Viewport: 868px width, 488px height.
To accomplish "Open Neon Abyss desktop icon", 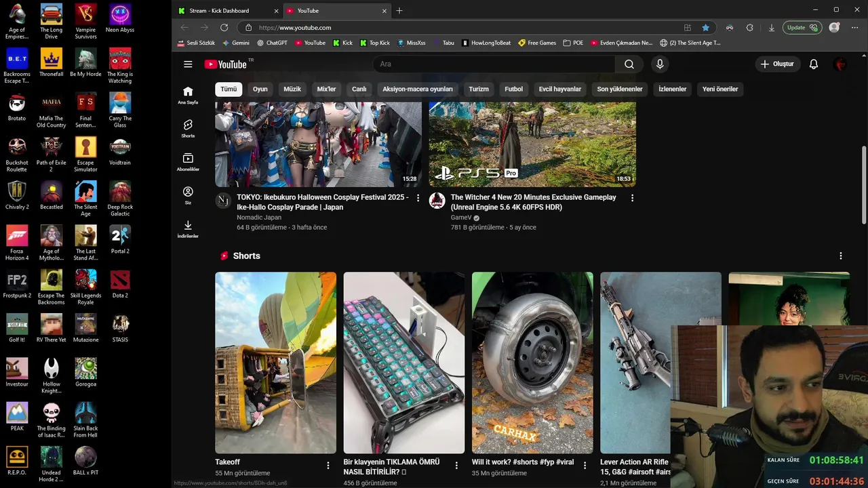I will 120,18.
